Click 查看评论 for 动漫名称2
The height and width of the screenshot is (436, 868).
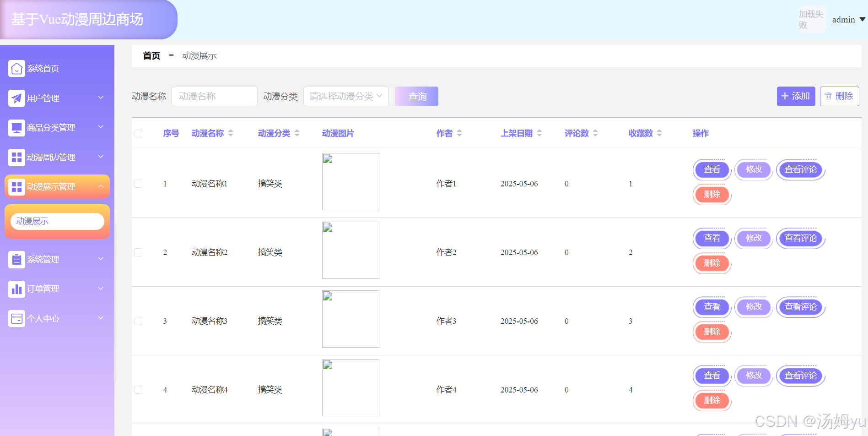[x=800, y=238]
